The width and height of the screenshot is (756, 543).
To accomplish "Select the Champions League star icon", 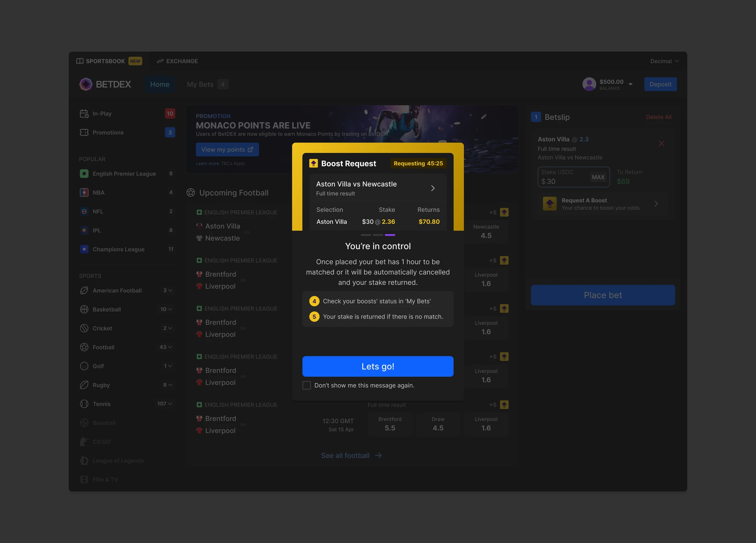I will coord(84,249).
